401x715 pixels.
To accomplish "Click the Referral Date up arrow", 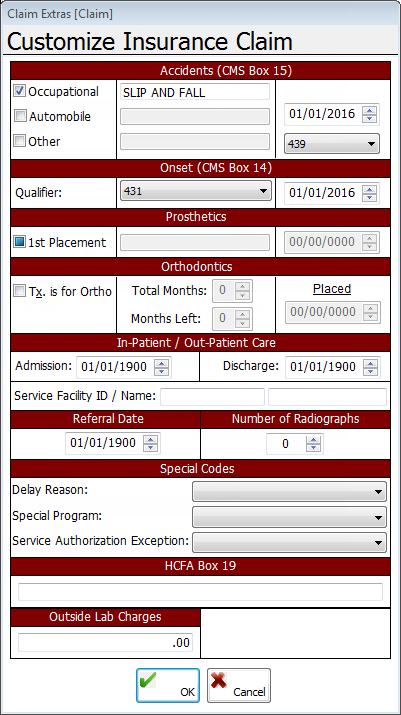I will click(151, 439).
